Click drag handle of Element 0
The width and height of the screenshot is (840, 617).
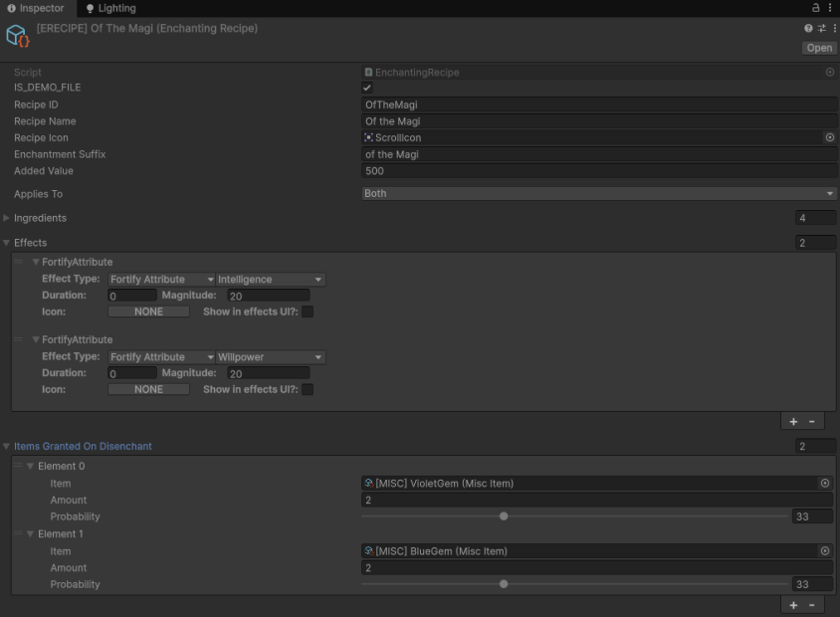18,466
